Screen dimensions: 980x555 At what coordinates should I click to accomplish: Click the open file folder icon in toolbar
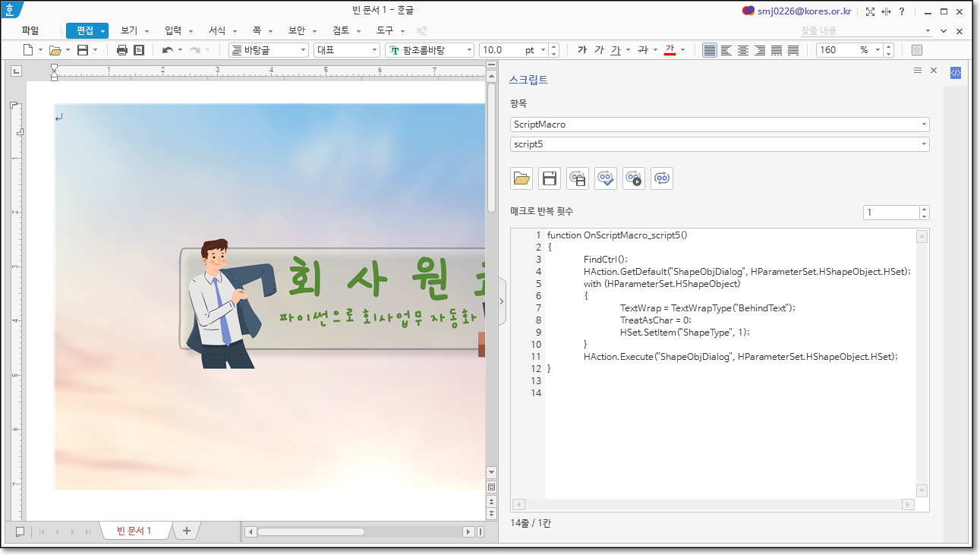55,50
